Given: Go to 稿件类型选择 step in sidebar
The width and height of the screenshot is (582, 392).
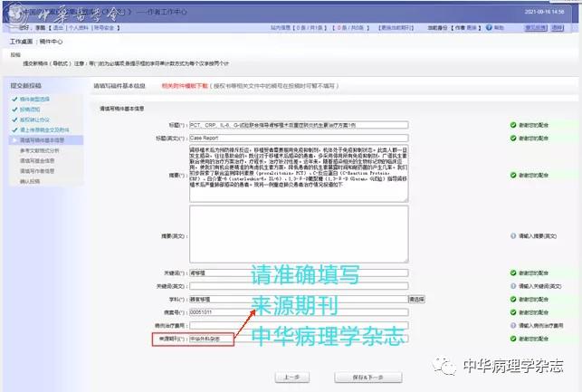Looking at the screenshot, I should click(34, 99).
